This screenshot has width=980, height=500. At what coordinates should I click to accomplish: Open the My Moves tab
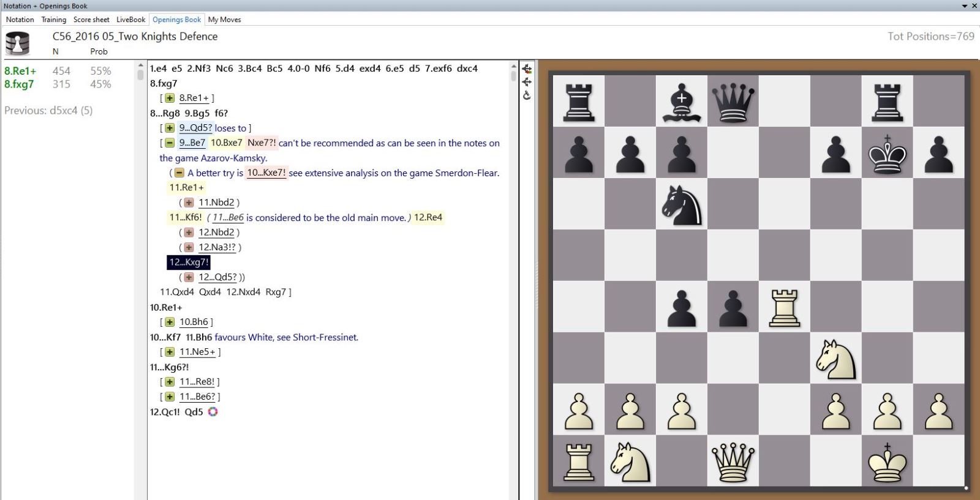pyautogui.click(x=224, y=20)
